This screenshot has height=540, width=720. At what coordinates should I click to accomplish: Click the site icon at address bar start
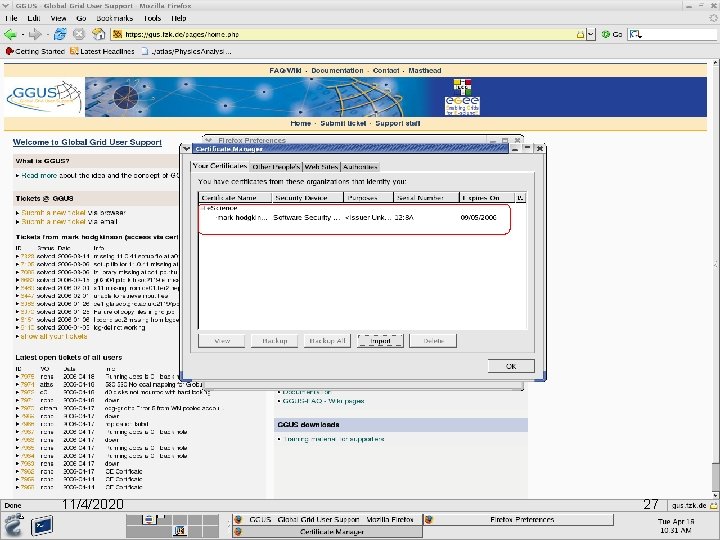pyautogui.click(x=118, y=34)
